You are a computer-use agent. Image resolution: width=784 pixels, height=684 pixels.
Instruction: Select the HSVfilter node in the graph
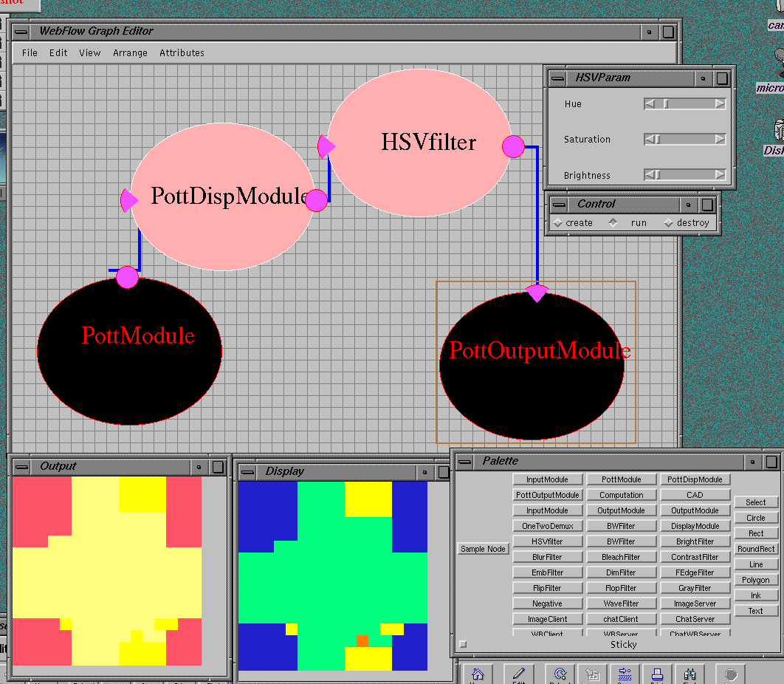click(420, 143)
